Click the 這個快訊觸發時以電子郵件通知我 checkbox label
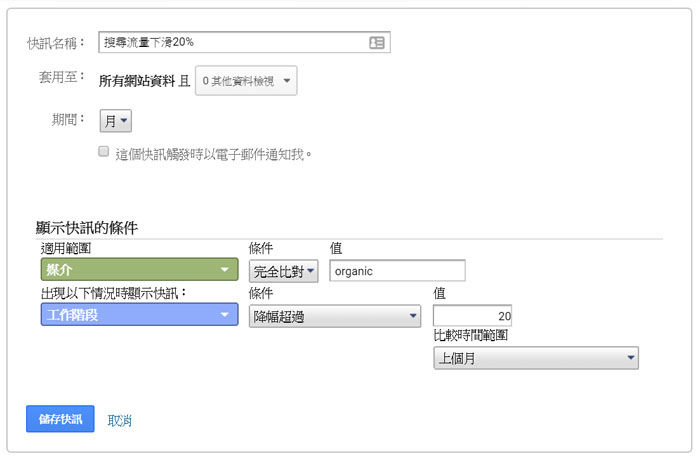This screenshot has width=700, height=461. 214,154
